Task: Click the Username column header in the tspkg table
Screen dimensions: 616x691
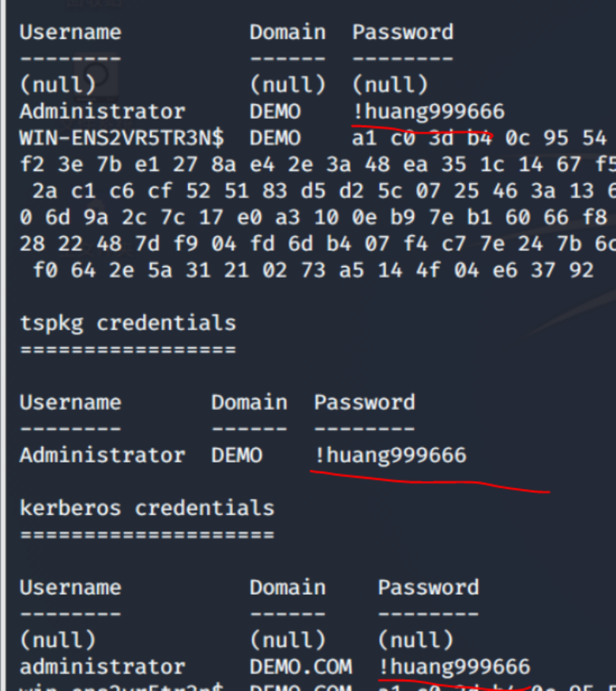Action: (x=70, y=402)
